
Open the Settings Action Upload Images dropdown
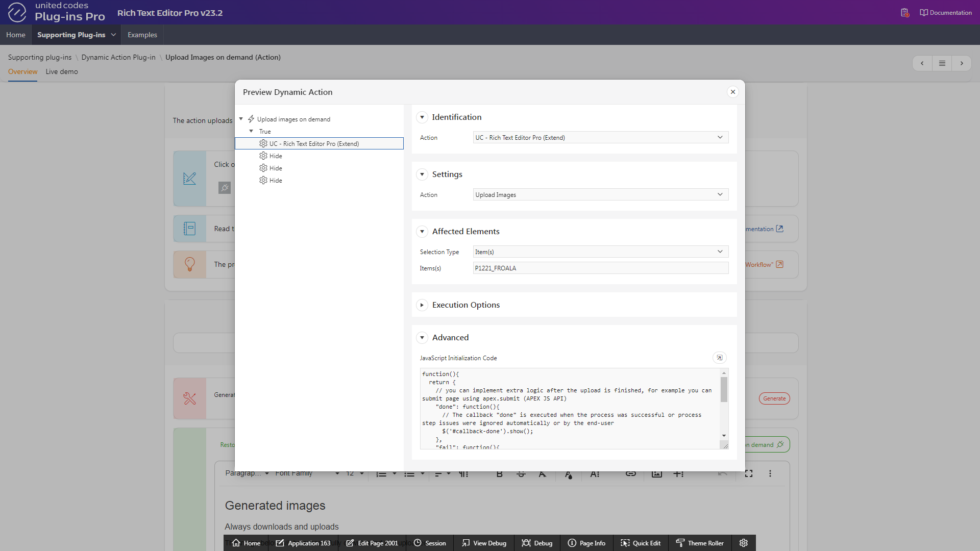[x=601, y=194]
